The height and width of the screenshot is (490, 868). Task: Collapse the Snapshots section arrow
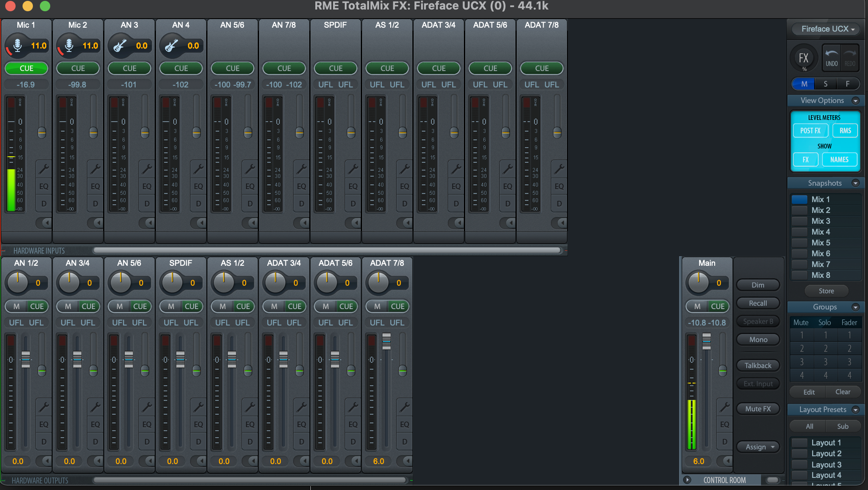[x=855, y=183]
